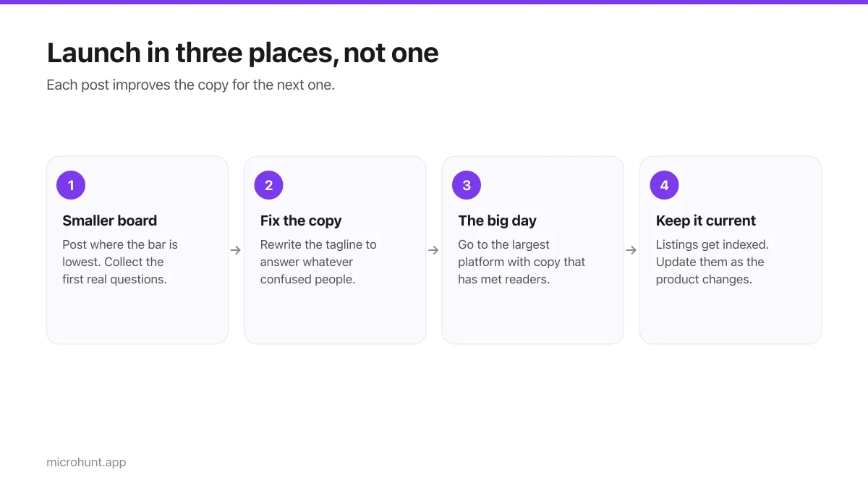868x488 pixels.
Task: Click the 'Listings get indexed' description
Action: pyautogui.click(x=712, y=262)
